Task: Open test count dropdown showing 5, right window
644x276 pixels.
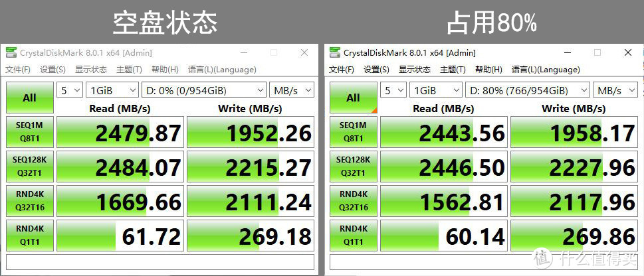Action: [393, 90]
